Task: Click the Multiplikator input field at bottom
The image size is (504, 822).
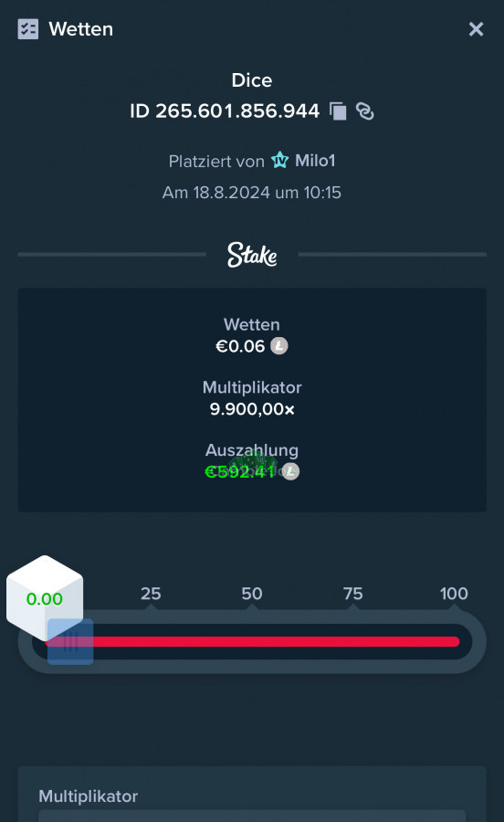Action: 252,816
